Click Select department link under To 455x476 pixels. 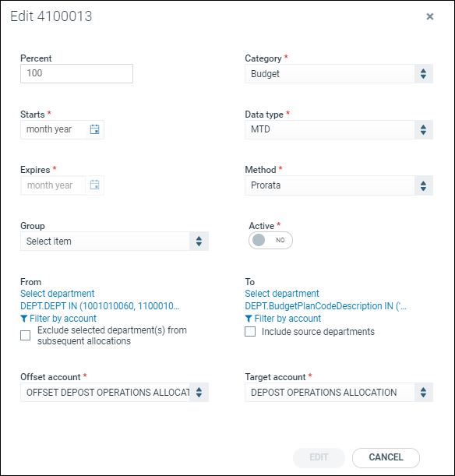tap(282, 294)
